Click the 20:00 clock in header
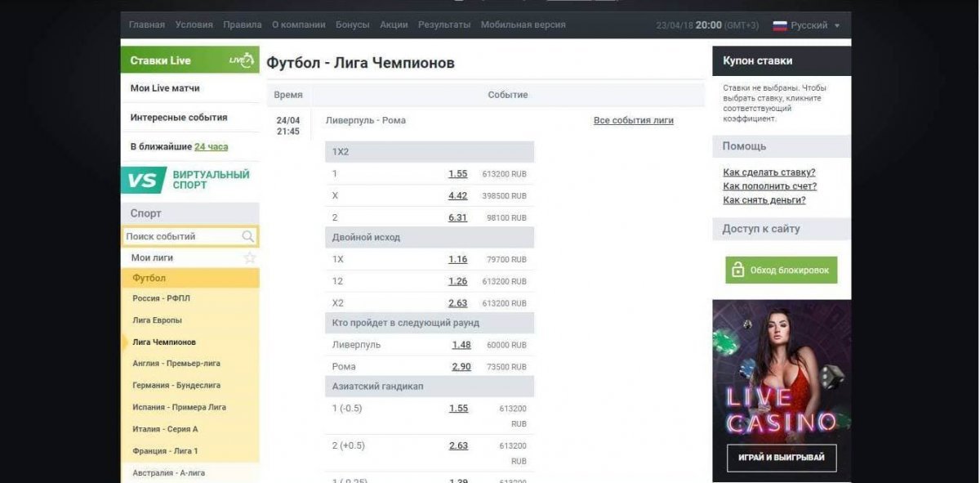The image size is (980, 483). point(709,25)
